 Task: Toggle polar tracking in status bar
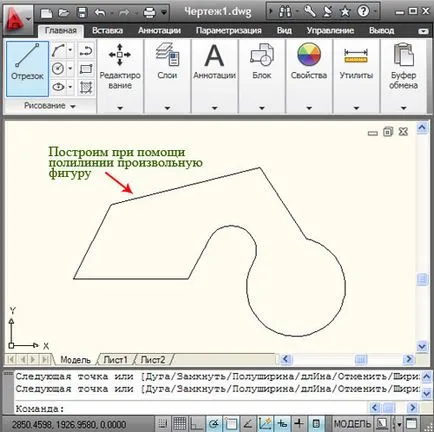click(214, 424)
